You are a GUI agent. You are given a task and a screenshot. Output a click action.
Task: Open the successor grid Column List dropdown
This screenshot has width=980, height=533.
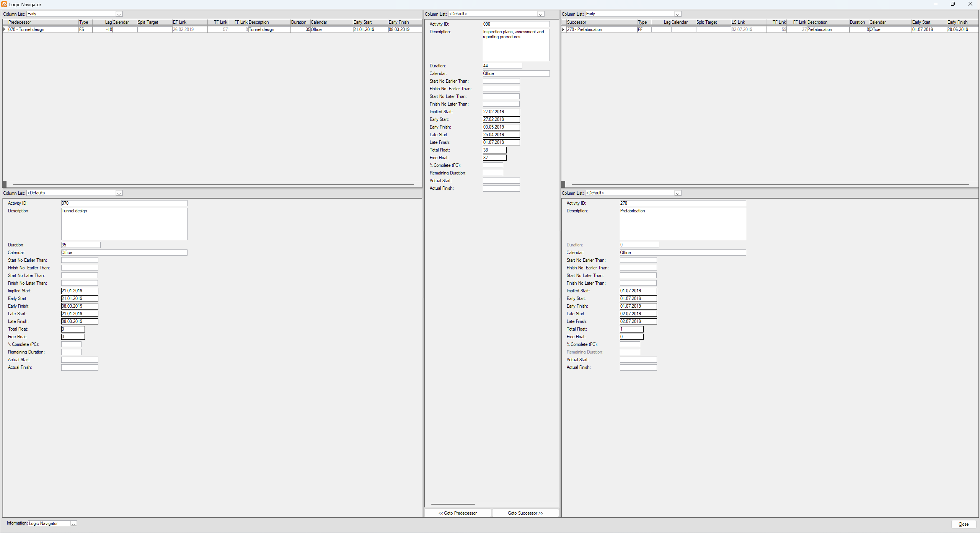[x=678, y=14]
